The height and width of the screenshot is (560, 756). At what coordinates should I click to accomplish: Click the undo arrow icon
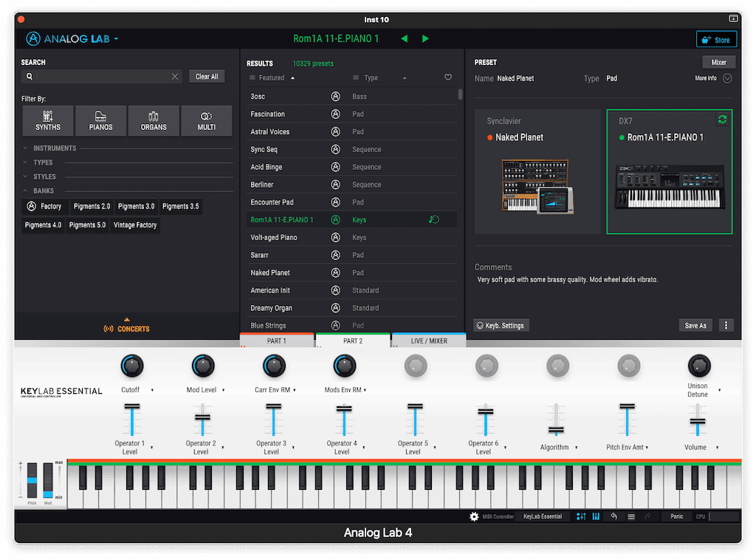tap(614, 516)
